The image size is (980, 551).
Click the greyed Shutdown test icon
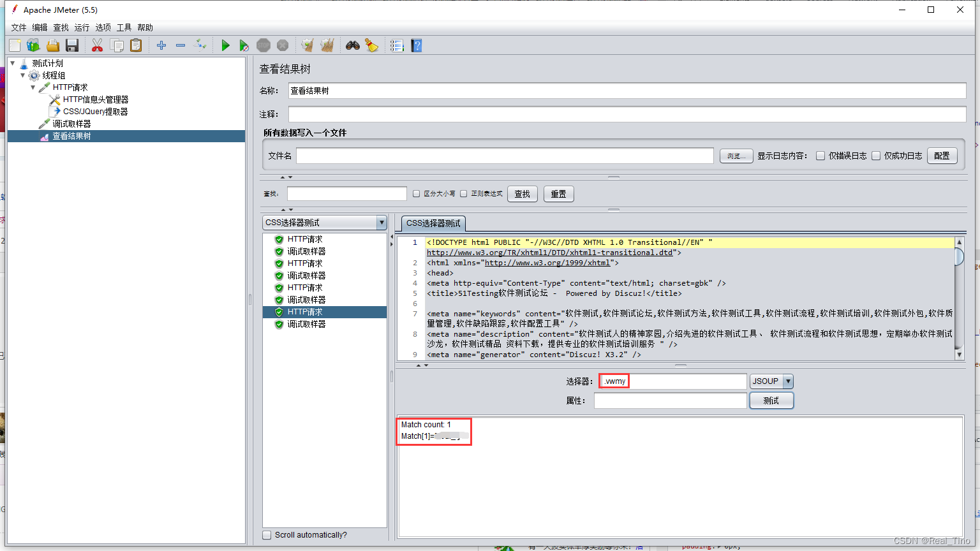click(x=283, y=45)
